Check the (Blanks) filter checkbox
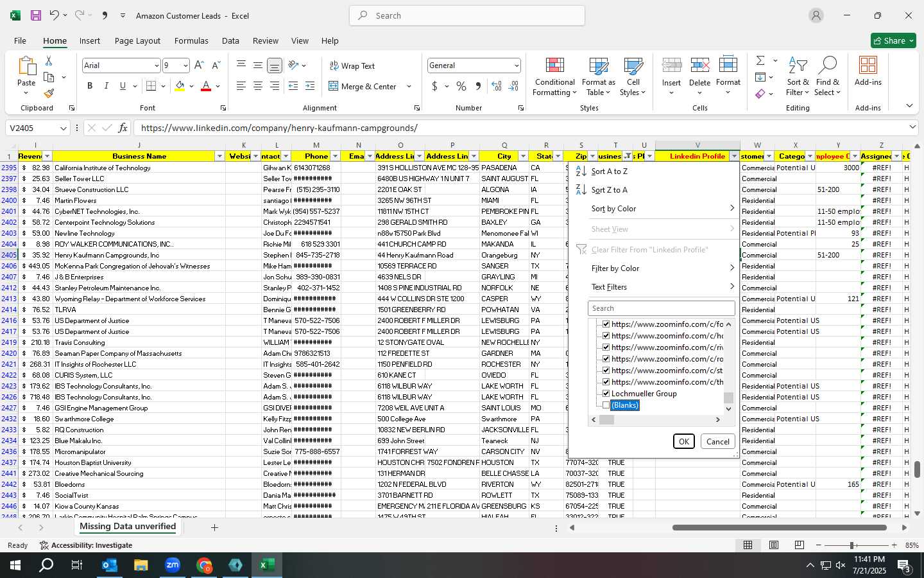The width and height of the screenshot is (924, 578). tap(606, 405)
